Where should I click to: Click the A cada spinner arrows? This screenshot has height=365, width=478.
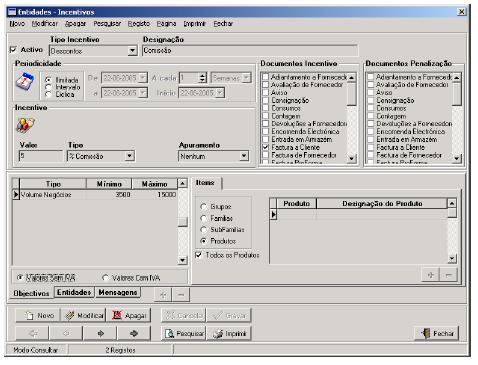coord(202,78)
